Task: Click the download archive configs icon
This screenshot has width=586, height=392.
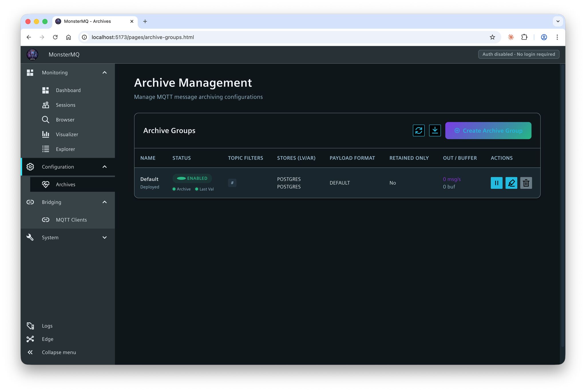Action: (435, 131)
